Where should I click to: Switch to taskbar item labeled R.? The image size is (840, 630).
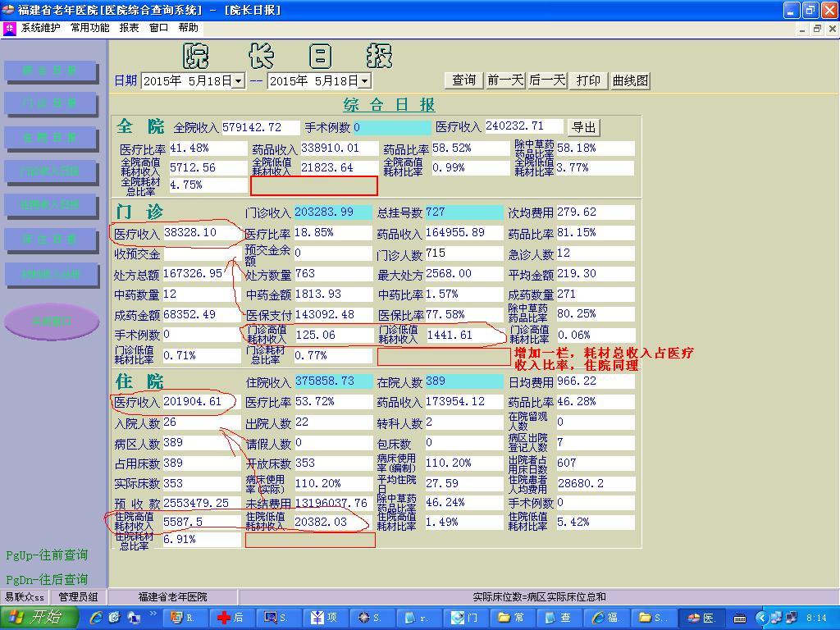(185, 618)
